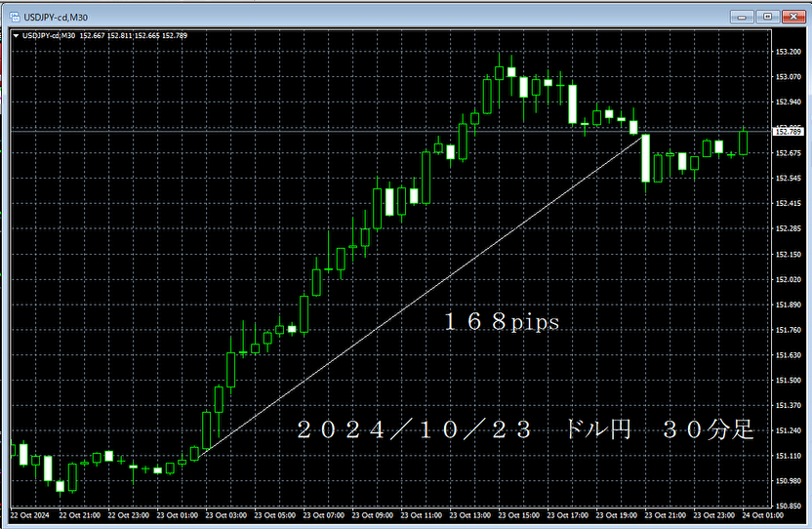Click the 22 Oct 2024 time label
Viewport: 812px width, 529px height.
(30, 515)
